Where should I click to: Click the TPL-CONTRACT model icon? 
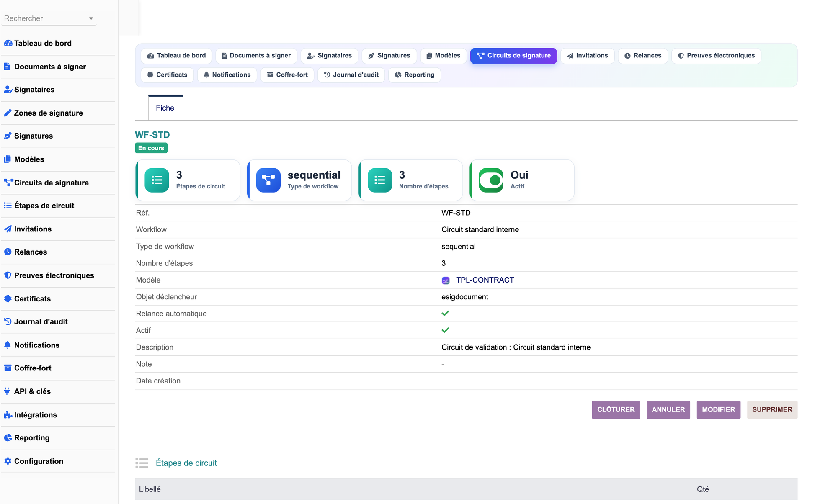pyautogui.click(x=446, y=280)
